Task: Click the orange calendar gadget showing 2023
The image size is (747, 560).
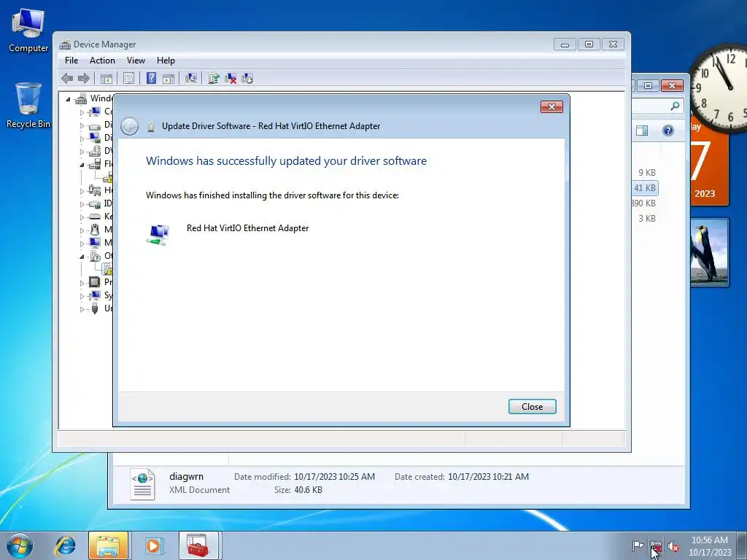Action: (709, 168)
